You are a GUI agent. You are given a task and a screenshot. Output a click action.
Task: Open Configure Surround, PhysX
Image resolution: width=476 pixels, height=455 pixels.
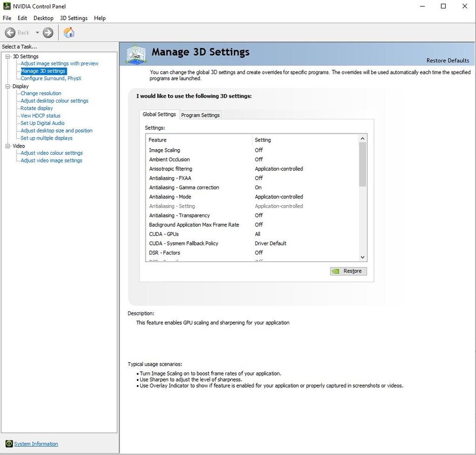pyautogui.click(x=51, y=78)
